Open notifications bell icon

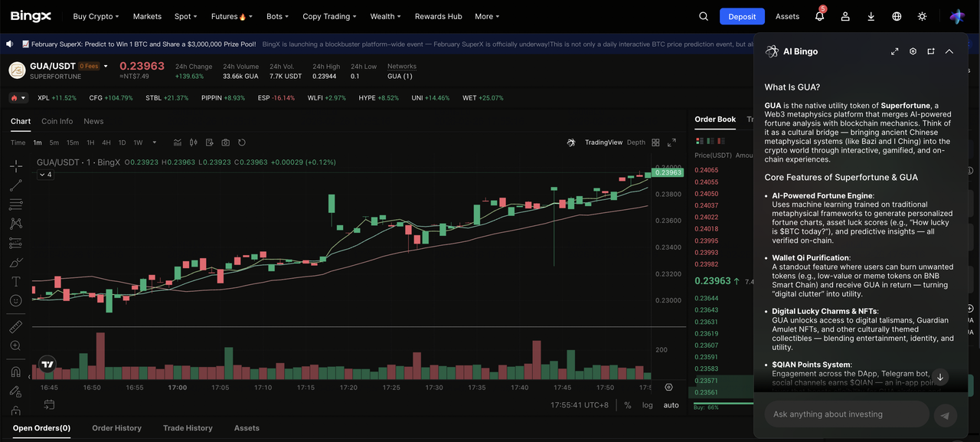pos(819,16)
